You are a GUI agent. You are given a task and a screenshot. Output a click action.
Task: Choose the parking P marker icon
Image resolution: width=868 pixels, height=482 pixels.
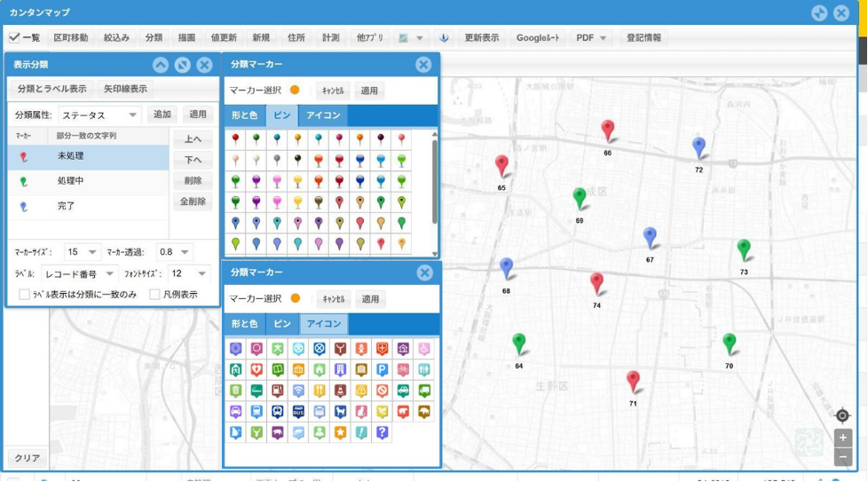tap(383, 370)
